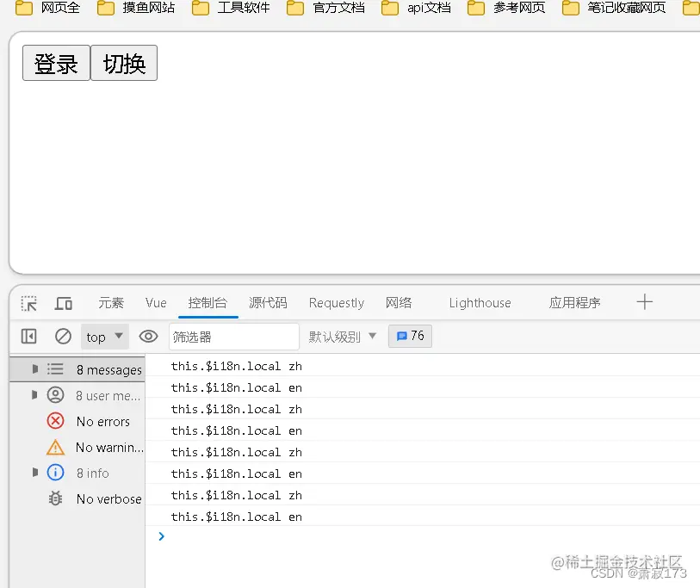Switch to the 网络 tab

pyautogui.click(x=399, y=303)
